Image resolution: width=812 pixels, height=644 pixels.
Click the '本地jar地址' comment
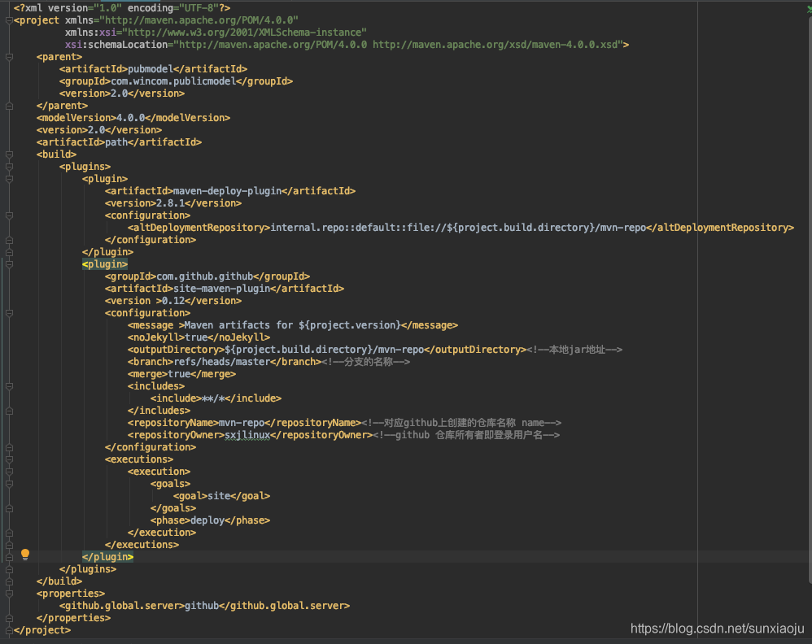tap(574, 350)
